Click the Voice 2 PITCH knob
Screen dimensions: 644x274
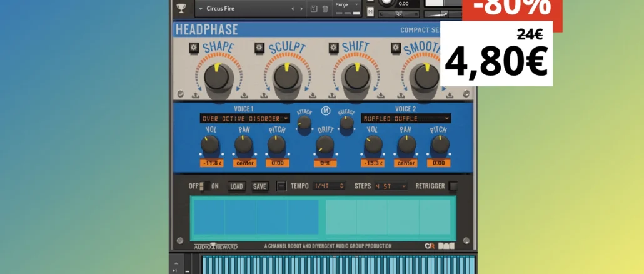[x=440, y=145]
